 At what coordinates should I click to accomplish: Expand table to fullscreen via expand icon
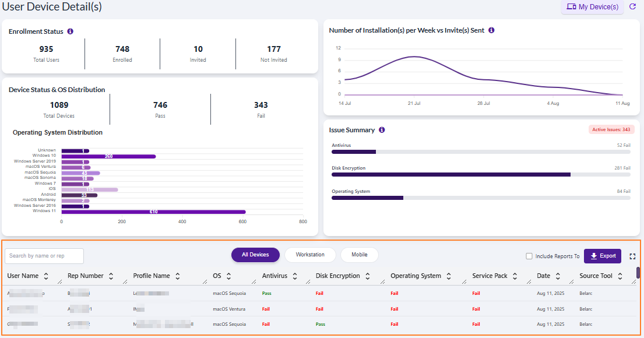pos(632,256)
